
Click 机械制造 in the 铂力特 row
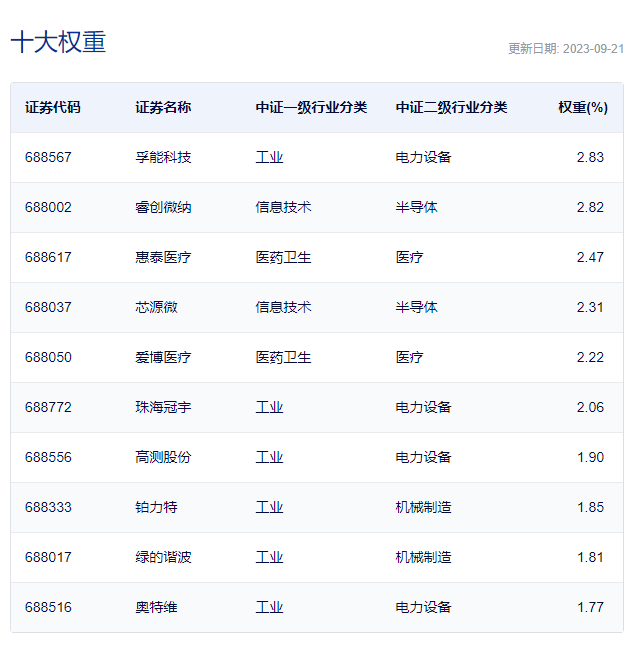tap(423, 507)
